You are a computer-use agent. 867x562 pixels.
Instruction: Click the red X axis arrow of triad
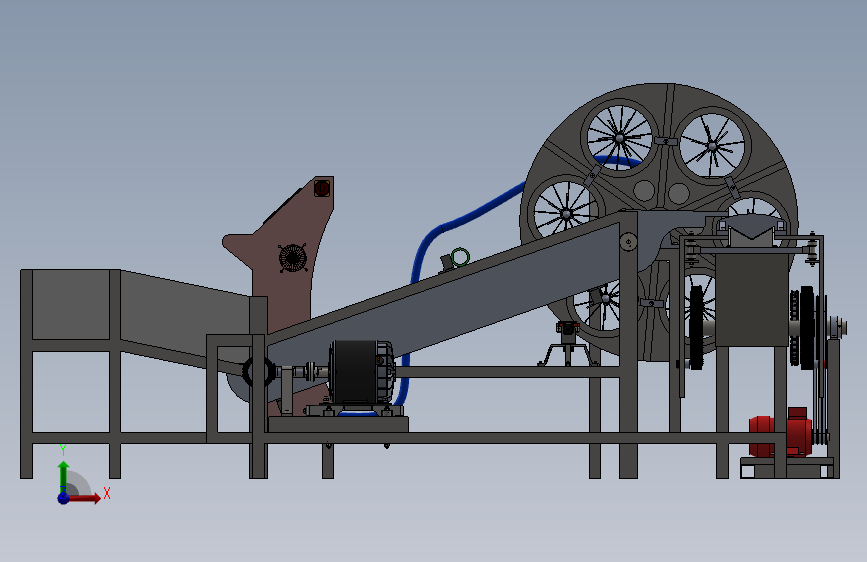(85, 498)
